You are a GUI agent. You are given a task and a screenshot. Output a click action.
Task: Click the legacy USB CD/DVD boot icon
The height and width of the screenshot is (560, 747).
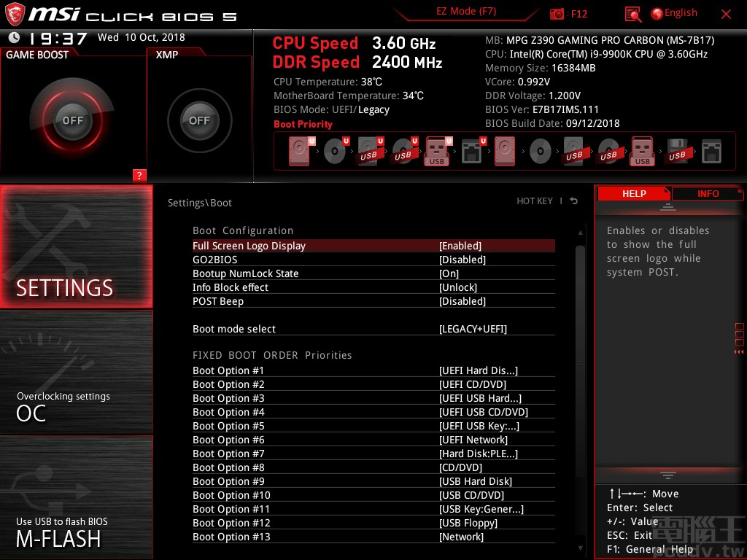tap(609, 151)
